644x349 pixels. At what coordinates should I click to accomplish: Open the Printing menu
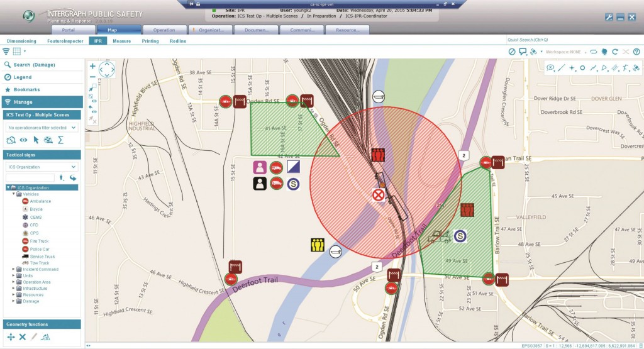(150, 41)
